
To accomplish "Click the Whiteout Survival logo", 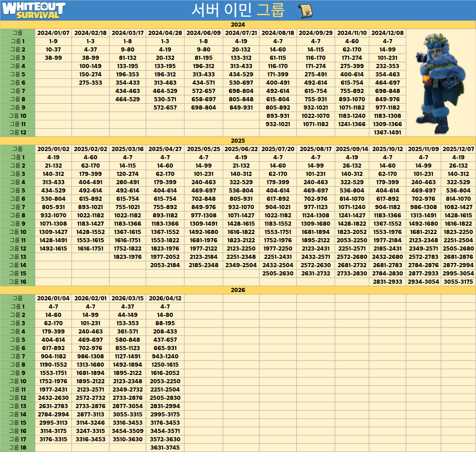I will point(34,10).
